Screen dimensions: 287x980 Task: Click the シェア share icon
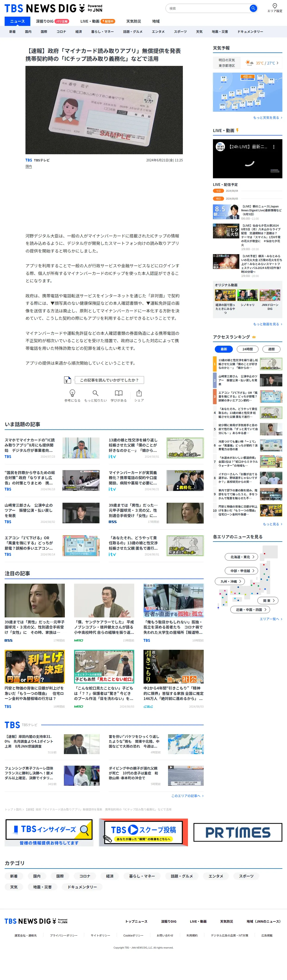[139, 393]
